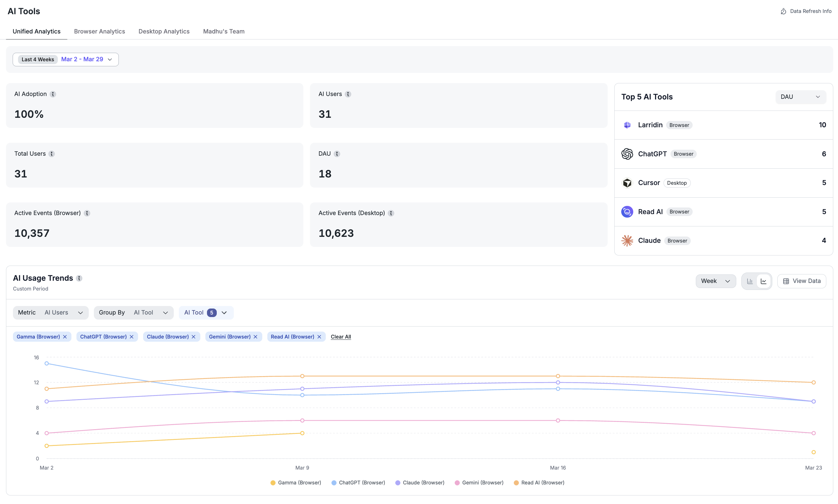Click the Clear All link

341,337
